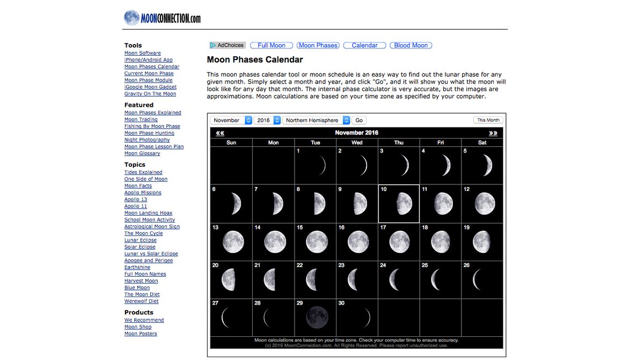The width and height of the screenshot is (644, 362).
Task: Open the Earthshine link
Action: 137,268
